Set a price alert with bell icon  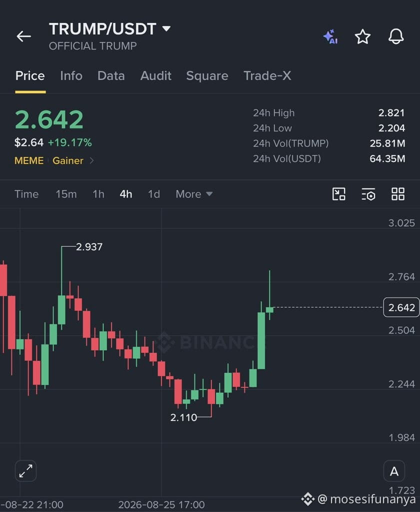[396, 36]
